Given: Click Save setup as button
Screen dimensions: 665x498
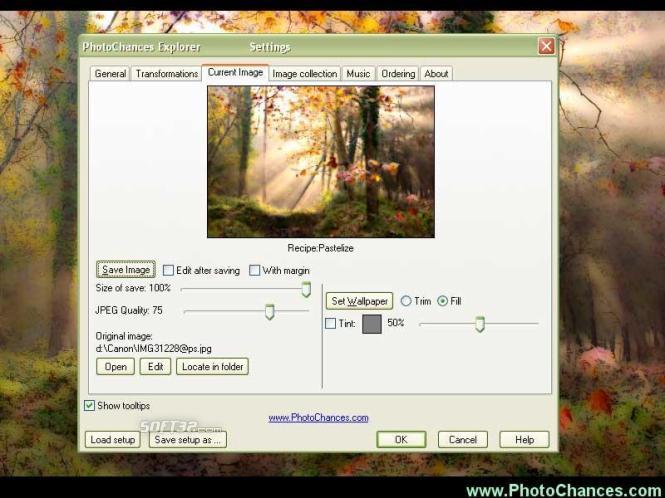Looking at the screenshot, I should tap(188, 439).
